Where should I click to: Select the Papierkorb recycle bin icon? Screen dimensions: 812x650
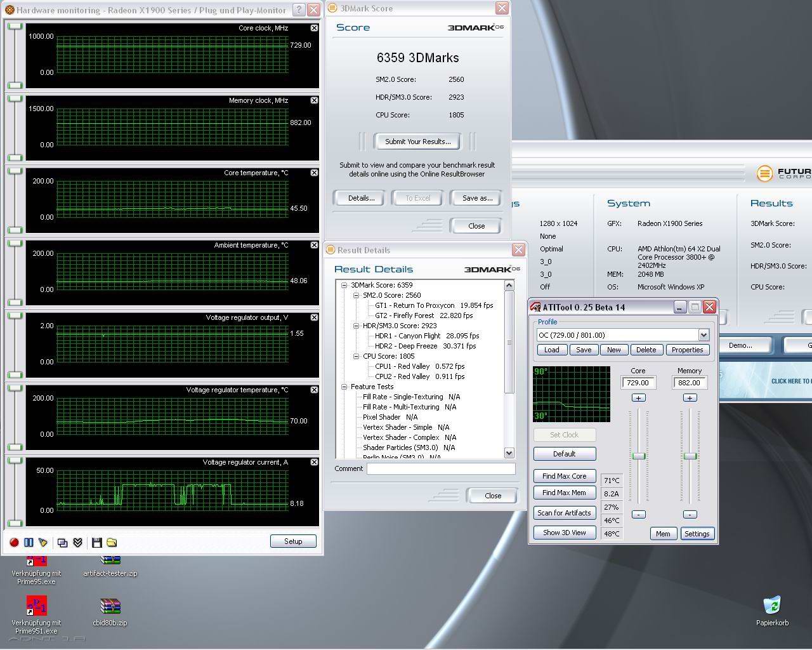click(x=772, y=611)
